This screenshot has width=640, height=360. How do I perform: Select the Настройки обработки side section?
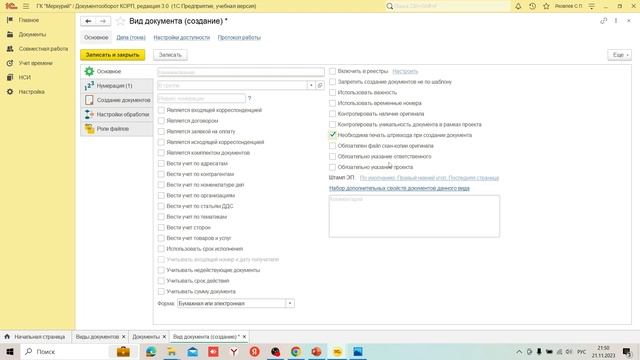pyautogui.click(x=117, y=114)
